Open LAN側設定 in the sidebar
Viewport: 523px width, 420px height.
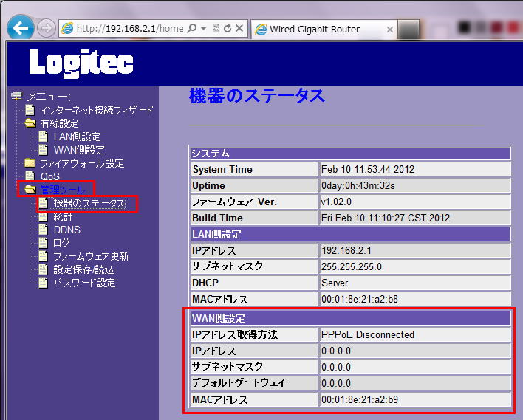coord(77,137)
